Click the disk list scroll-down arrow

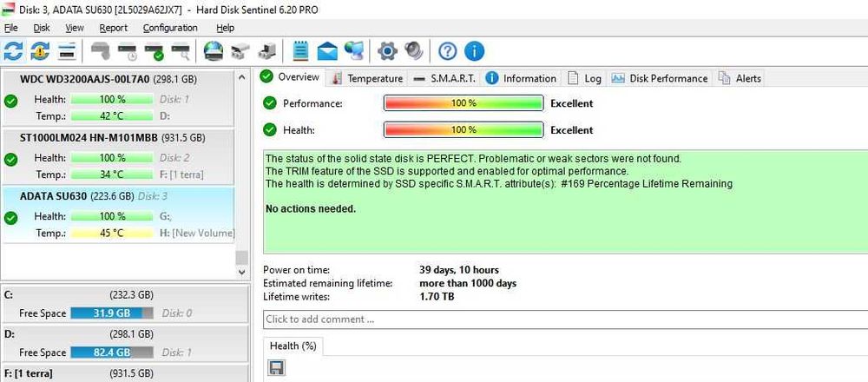241,272
